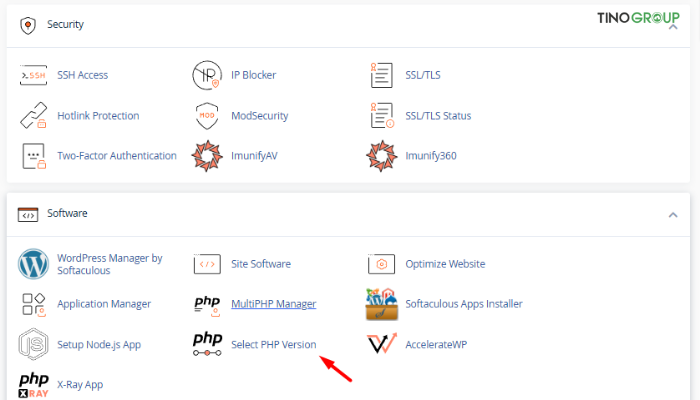Click the Software section heading text

(67, 213)
